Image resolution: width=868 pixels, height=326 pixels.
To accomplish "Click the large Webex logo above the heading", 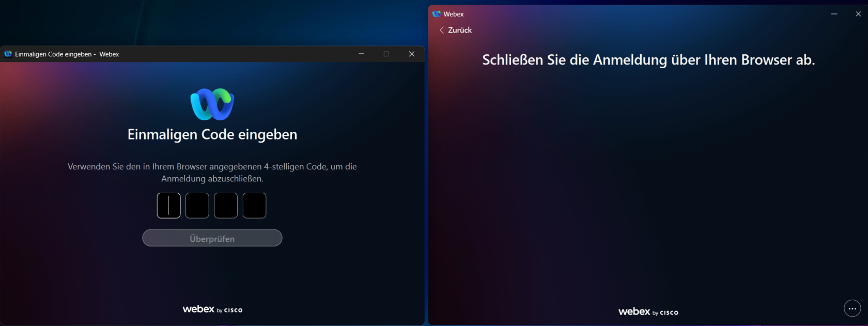I will (212, 104).
